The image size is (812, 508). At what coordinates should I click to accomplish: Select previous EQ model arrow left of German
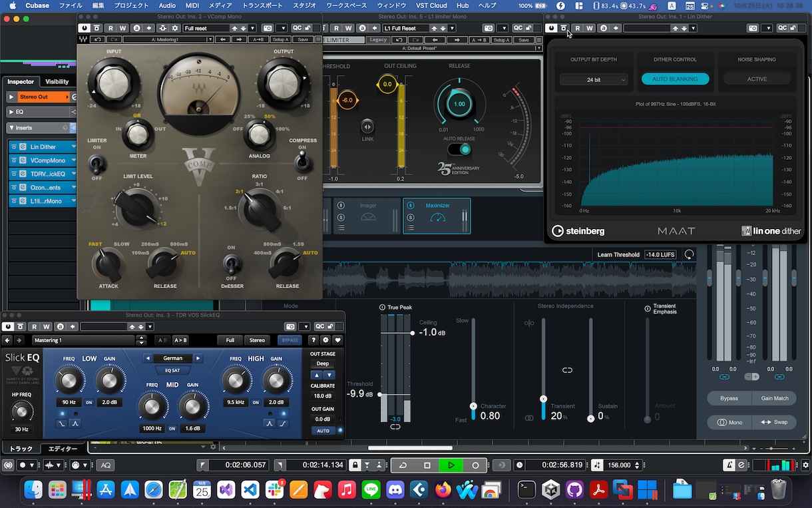coord(148,358)
